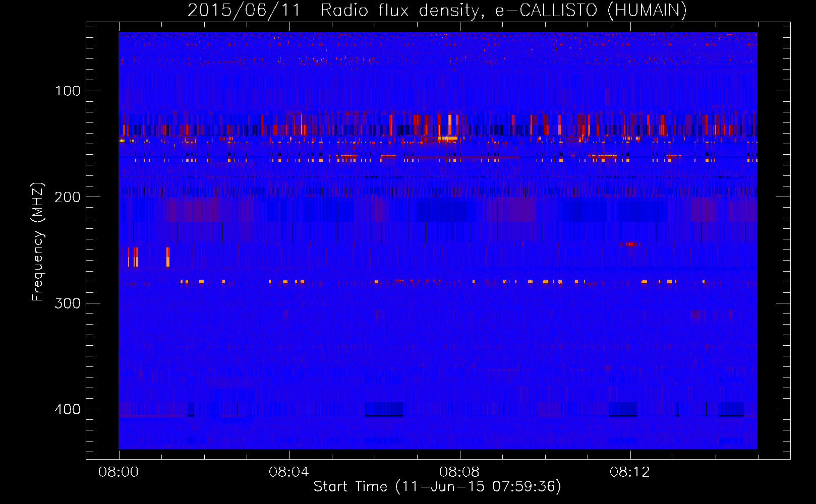Image resolution: width=816 pixels, height=504 pixels.
Task: Click the 08:08 time tick label
Action: point(459,472)
